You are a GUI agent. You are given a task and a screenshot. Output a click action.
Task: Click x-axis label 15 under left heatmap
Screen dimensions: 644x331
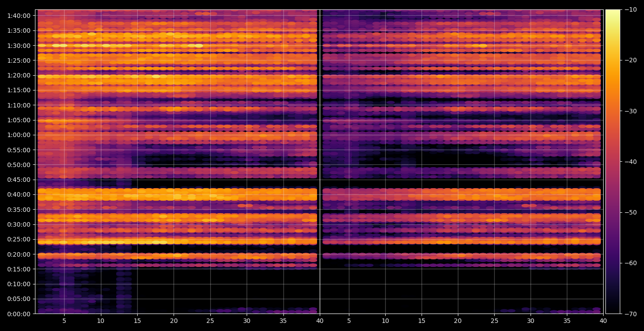click(137, 321)
